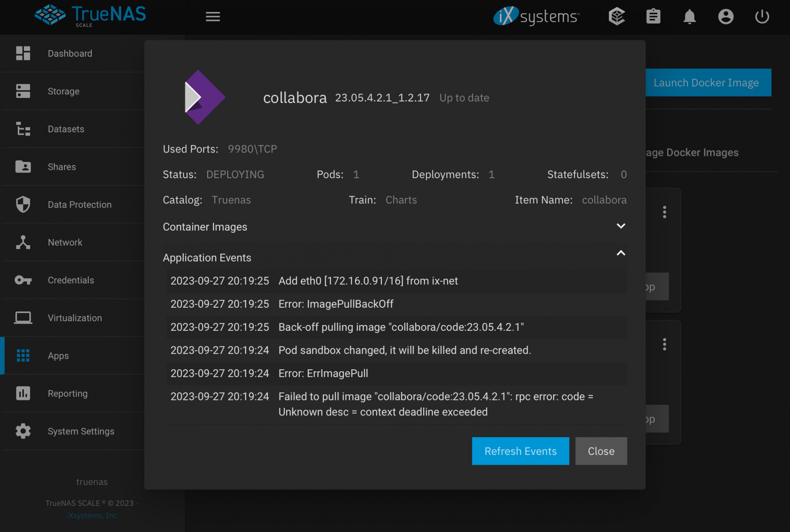This screenshot has height=532, width=790.
Task: Click the Error: ImagePullBackOff event row
Action: 397,304
